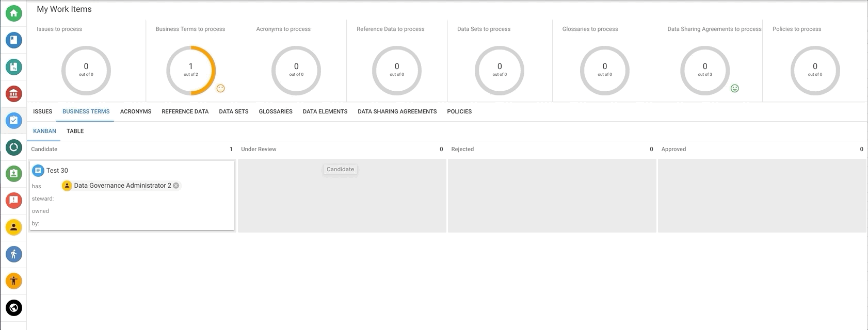Open the blue walking person sidebar icon
Screen dimensions: 868x330
click(x=14, y=254)
